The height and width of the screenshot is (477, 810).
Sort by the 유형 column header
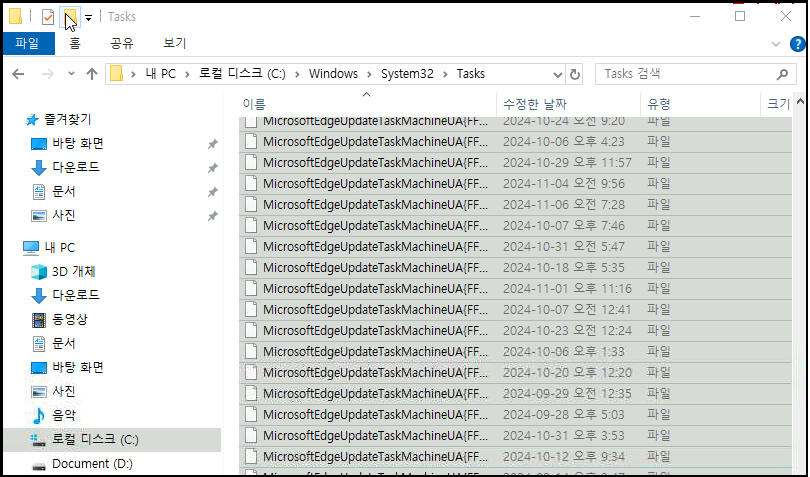click(700, 104)
